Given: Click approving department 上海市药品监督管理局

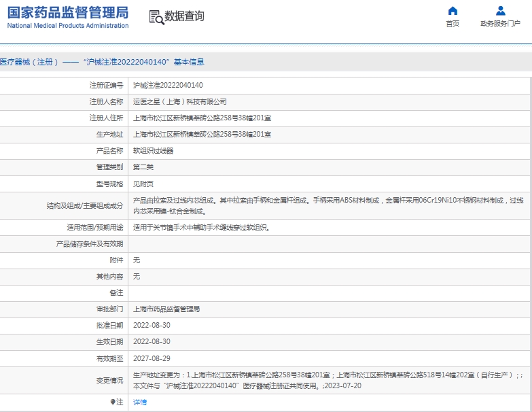Looking at the screenshot, I should pyautogui.click(x=166, y=309).
